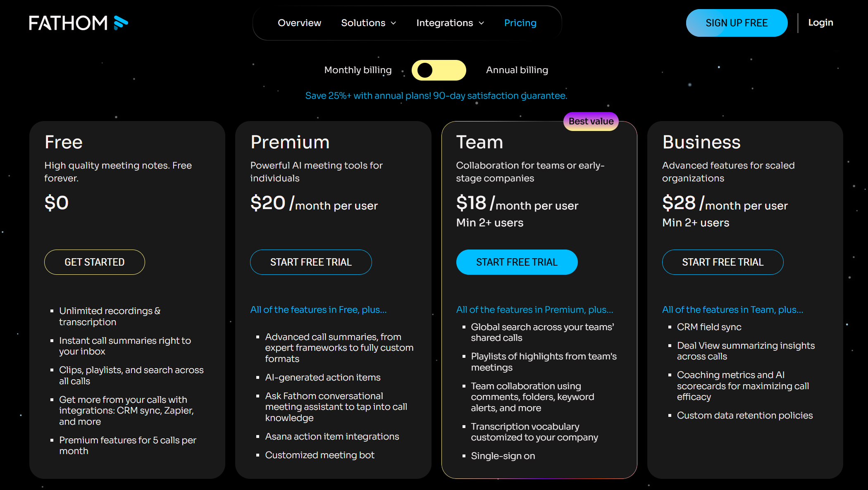Expand the Solutions dropdown chevron
The width and height of the screenshot is (868, 490).
393,23
